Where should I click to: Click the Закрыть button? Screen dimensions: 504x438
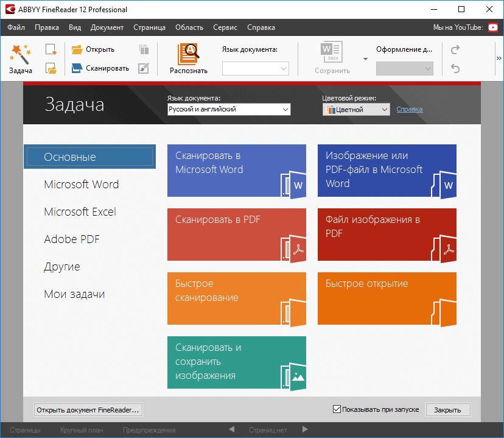448,410
